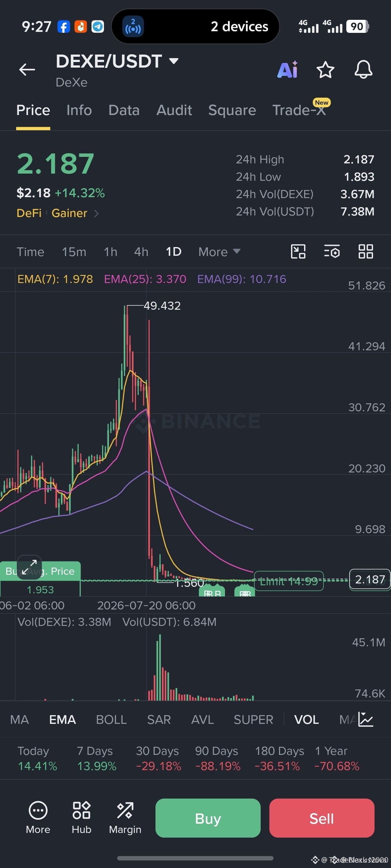Add DEXE/USDT to favorites star
Screen dimensions: 391x868
coord(325,70)
